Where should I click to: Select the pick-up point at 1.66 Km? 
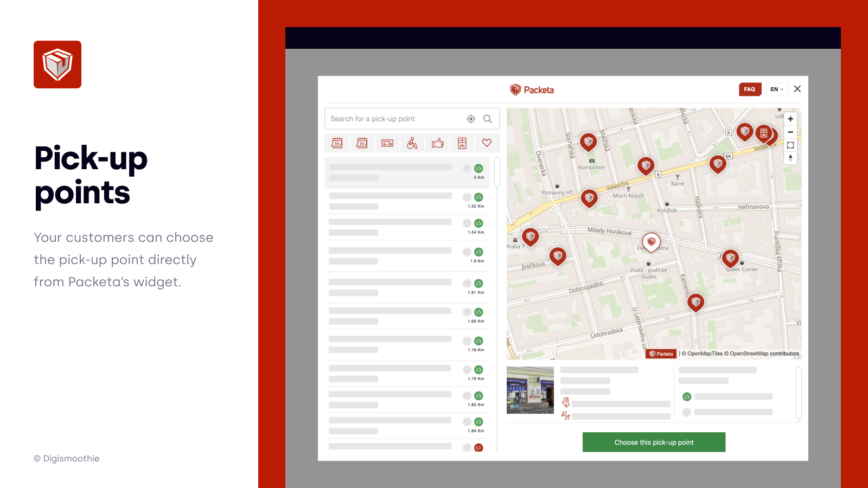click(x=391, y=316)
